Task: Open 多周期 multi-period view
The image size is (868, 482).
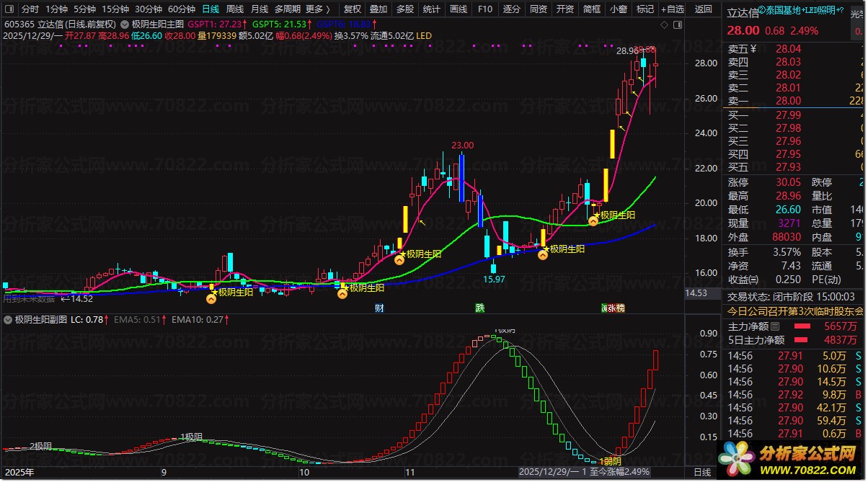Action: pos(288,9)
